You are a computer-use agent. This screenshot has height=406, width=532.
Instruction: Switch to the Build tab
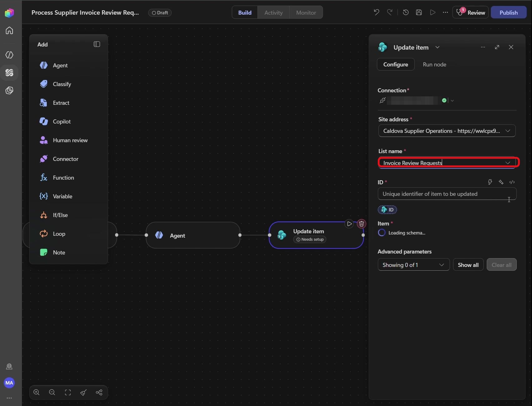click(245, 12)
